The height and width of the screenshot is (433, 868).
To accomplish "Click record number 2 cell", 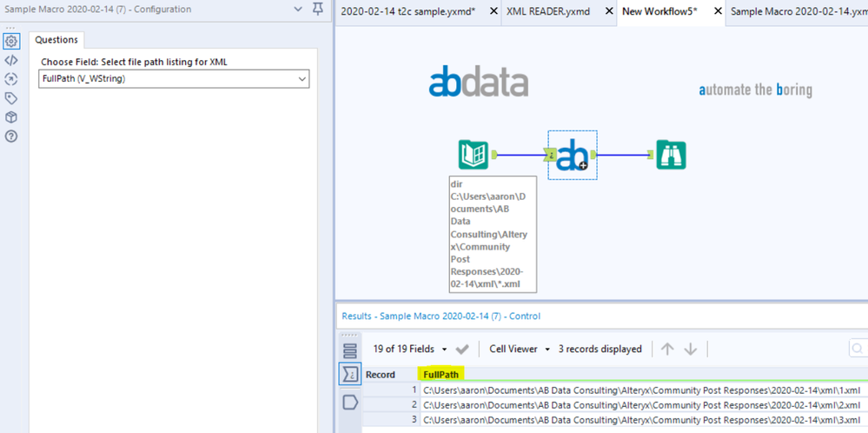I will point(391,404).
